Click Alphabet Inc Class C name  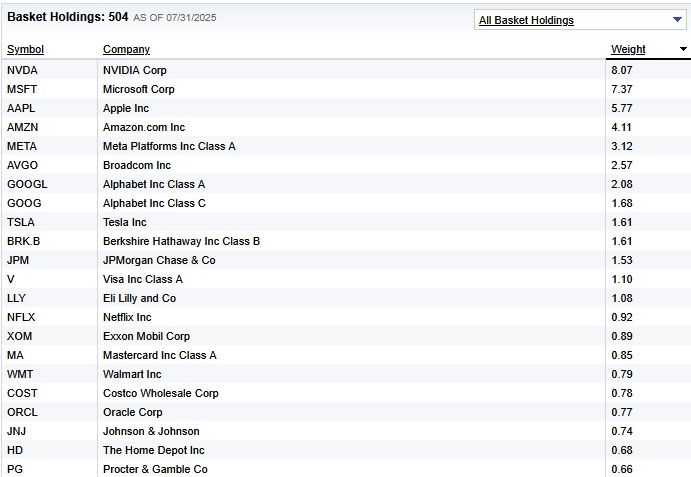[x=154, y=203]
